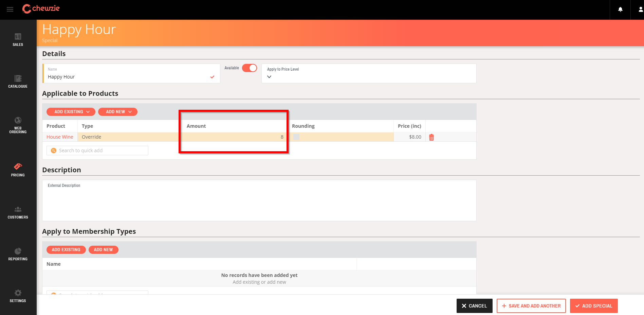Screen dimensions: 644x315
Task: Open the Sales section in sidebar
Action: click(18, 40)
